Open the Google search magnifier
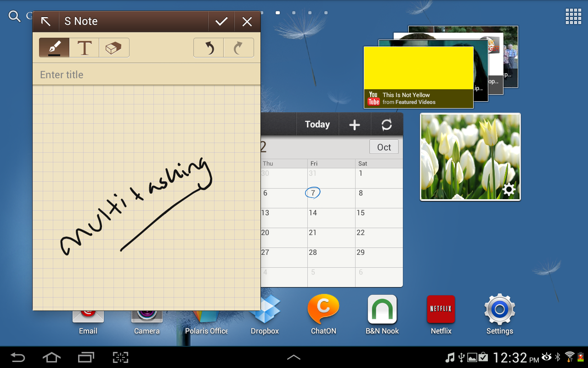588x368 pixels. pos(15,17)
